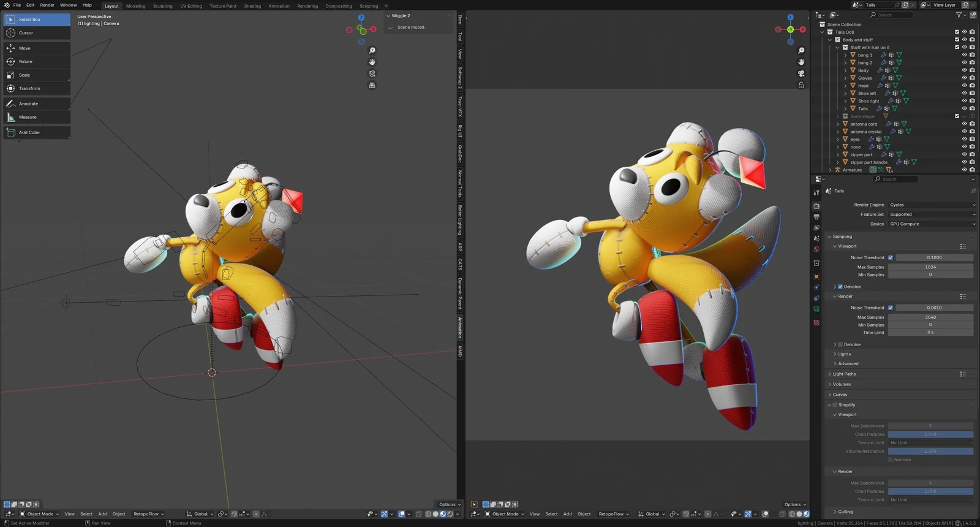
Task: Disable rendering of the nose object
Action: point(972,147)
